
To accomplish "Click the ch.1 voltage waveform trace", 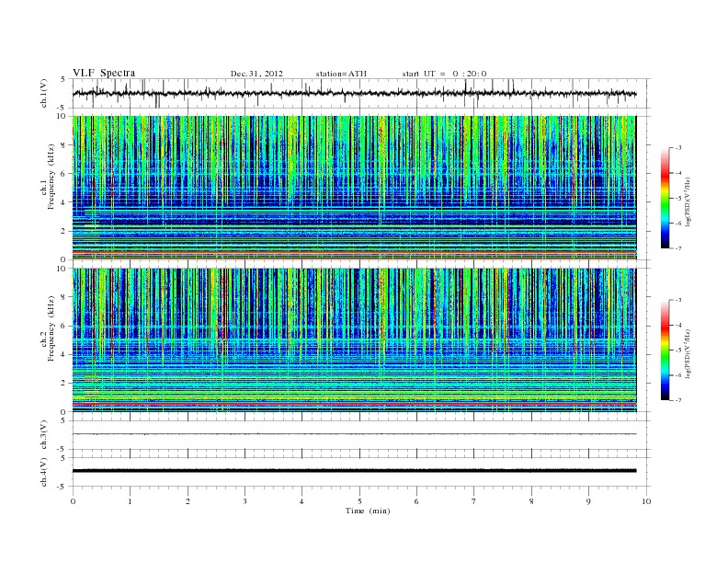I will (x=354, y=93).
